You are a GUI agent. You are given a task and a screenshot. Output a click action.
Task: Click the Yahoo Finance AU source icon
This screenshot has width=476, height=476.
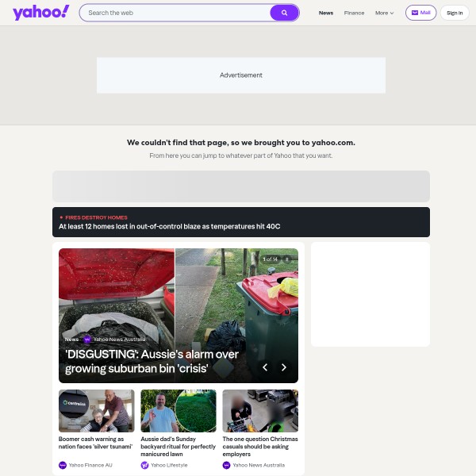click(x=63, y=465)
